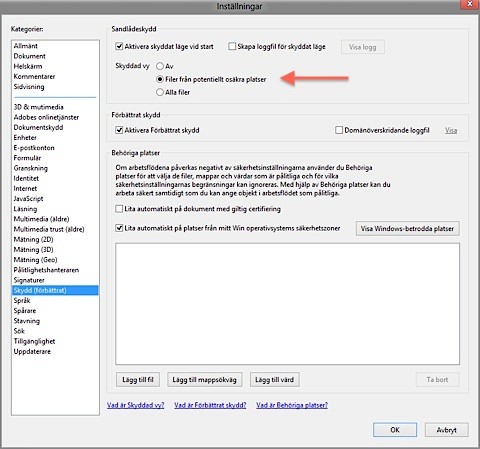
Task: Open 'Vad är Skyddad vy?' help link
Action: click(x=136, y=405)
